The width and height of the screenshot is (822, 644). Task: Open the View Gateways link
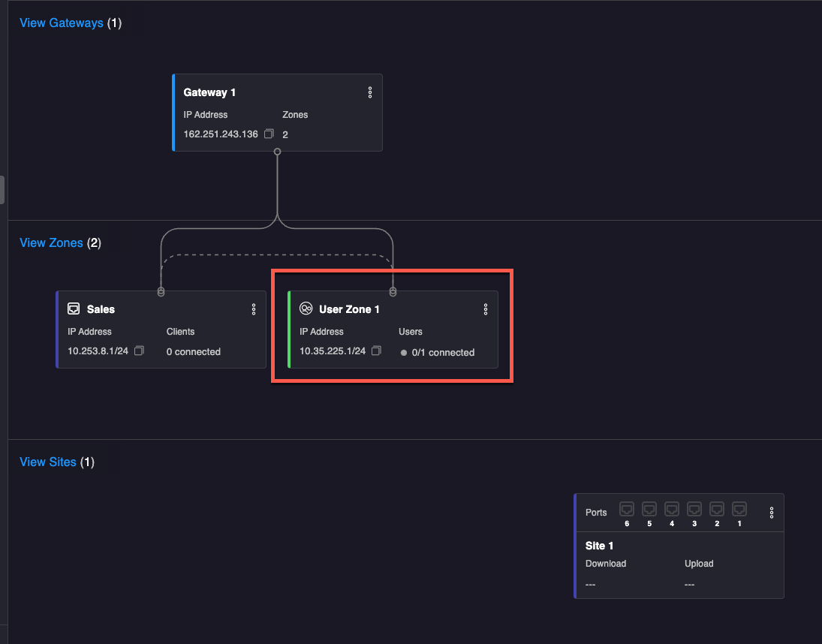coord(61,23)
